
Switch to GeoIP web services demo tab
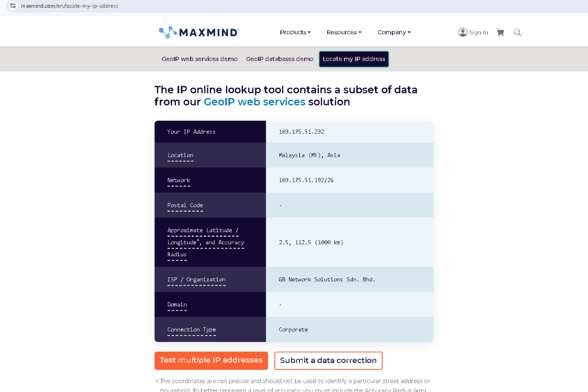click(x=199, y=59)
